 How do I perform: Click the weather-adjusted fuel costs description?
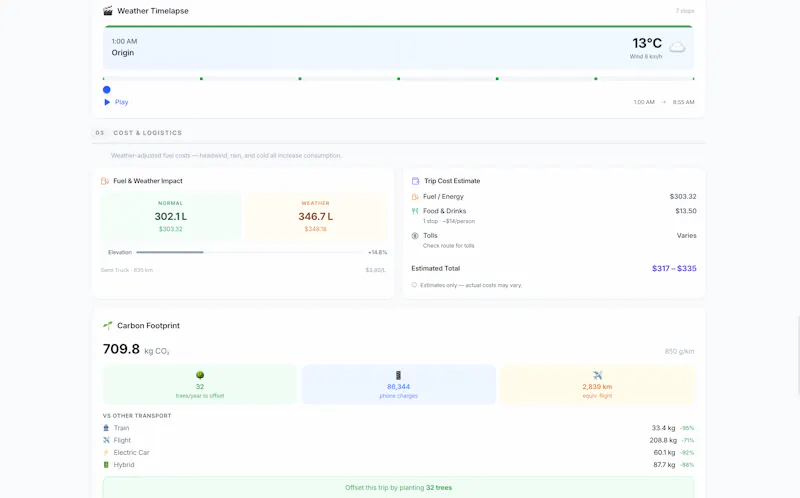pyautogui.click(x=226, y=155)
